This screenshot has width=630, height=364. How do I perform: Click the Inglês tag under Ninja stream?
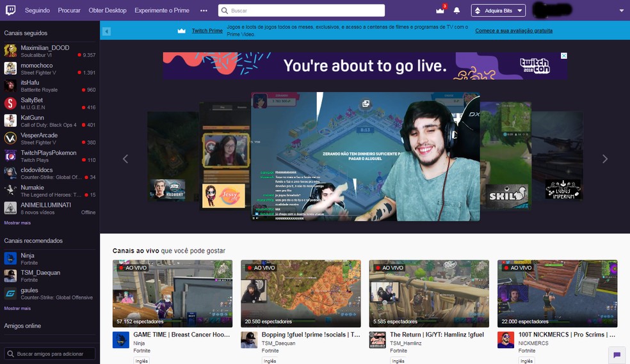coord(141,361)
